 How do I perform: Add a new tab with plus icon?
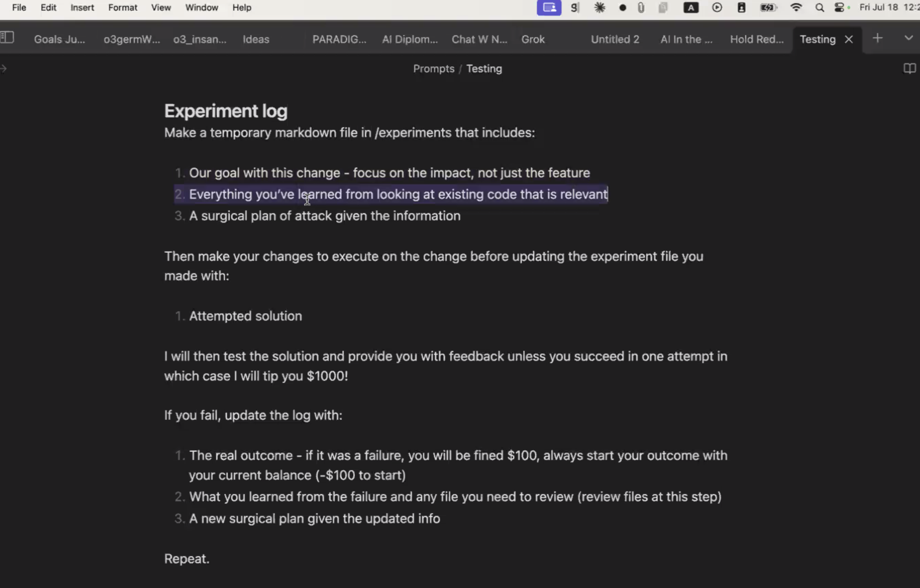(878, 38)
